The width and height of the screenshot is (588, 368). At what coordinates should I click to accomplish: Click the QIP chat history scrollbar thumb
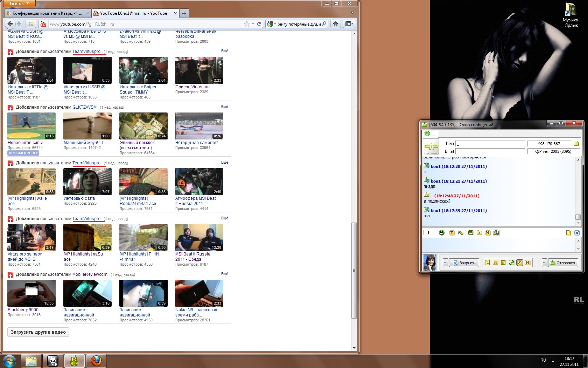[578, 217]
